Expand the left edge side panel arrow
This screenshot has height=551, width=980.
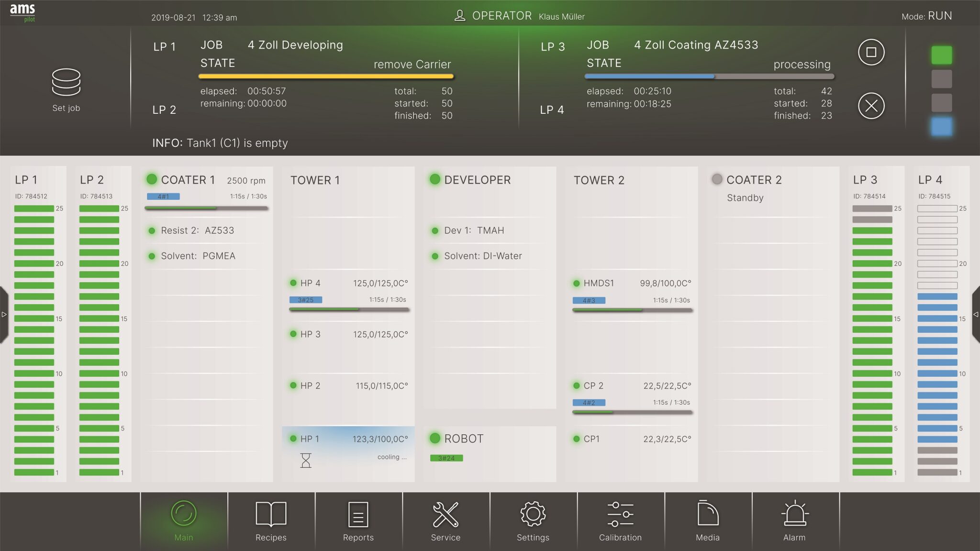tap(4, 314)
